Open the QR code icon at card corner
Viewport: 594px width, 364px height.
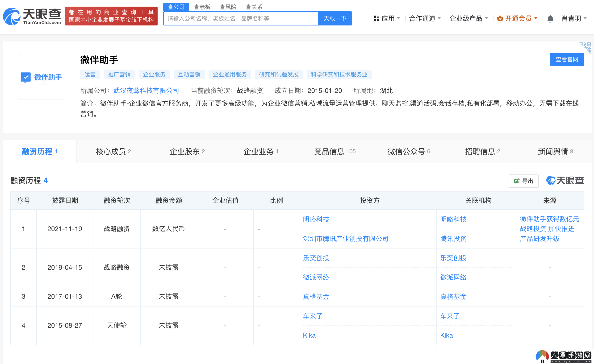[x=585, y=47]
